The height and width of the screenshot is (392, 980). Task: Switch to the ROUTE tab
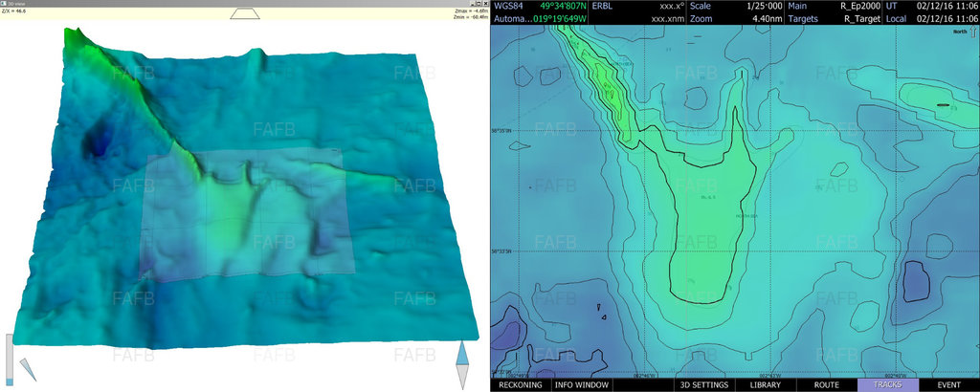826,384
